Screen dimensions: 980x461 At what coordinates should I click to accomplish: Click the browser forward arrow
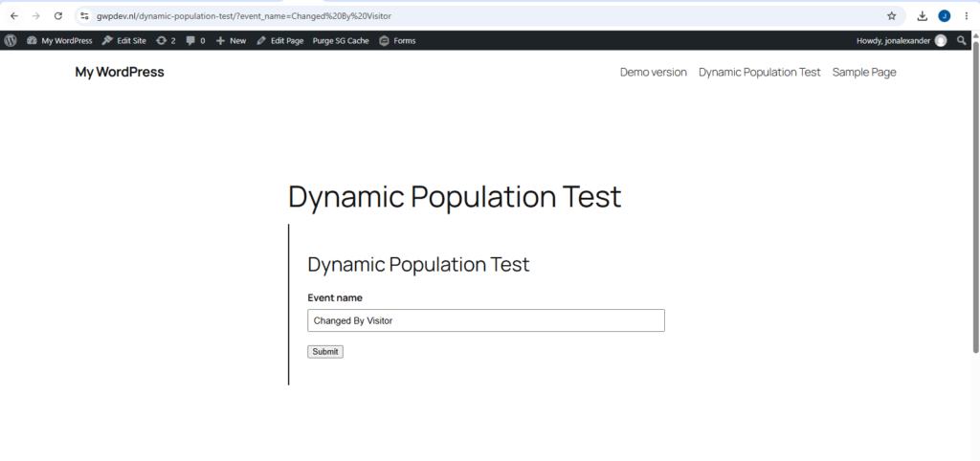coord(35,15)
